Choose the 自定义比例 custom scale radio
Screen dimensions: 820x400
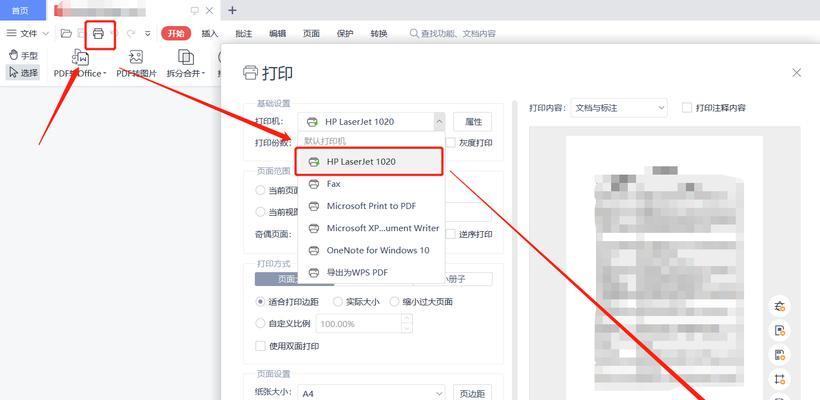coord(260,324)
